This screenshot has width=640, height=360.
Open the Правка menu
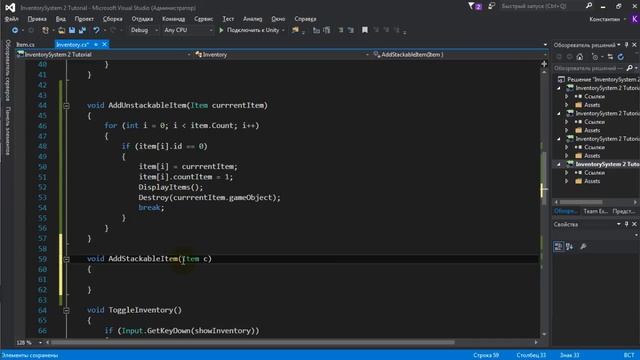click(x=37, y=19)
